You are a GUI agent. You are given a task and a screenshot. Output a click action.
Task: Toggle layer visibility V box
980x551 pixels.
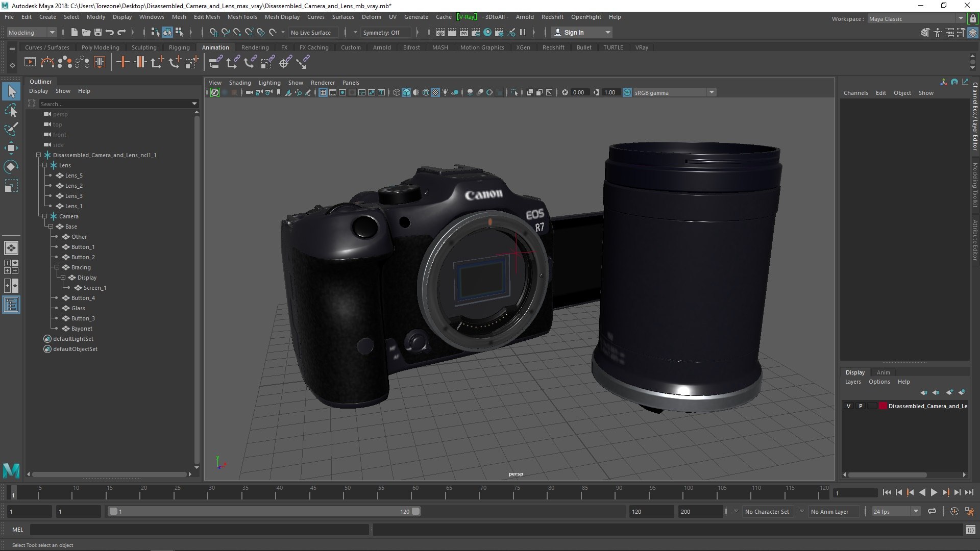[849, 406]
